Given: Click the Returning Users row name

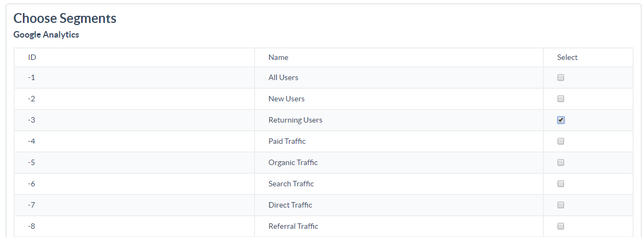Looking at the screenshot, I should (295, 120).
